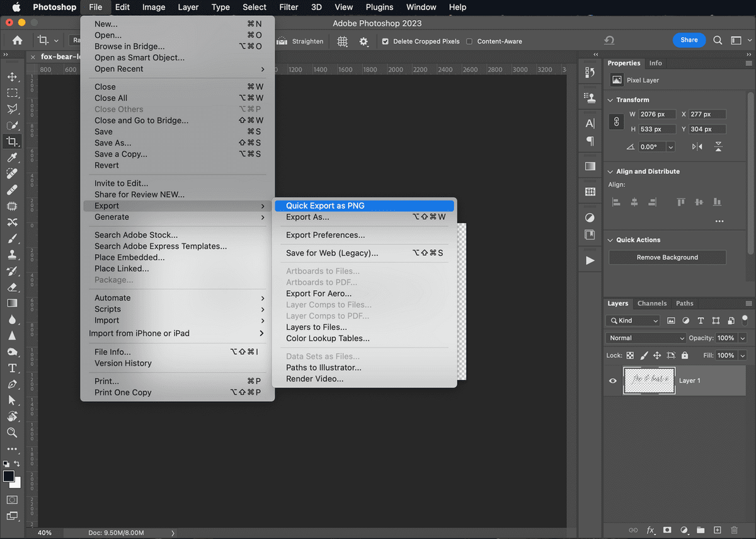Select the Spot Healing Brush tool

(12, 173)
